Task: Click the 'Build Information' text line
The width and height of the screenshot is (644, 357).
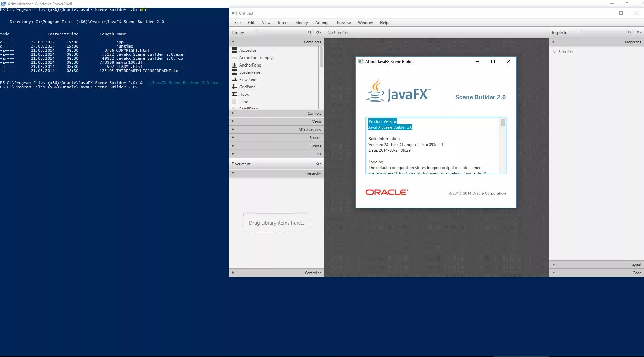Action: (384, 139)
